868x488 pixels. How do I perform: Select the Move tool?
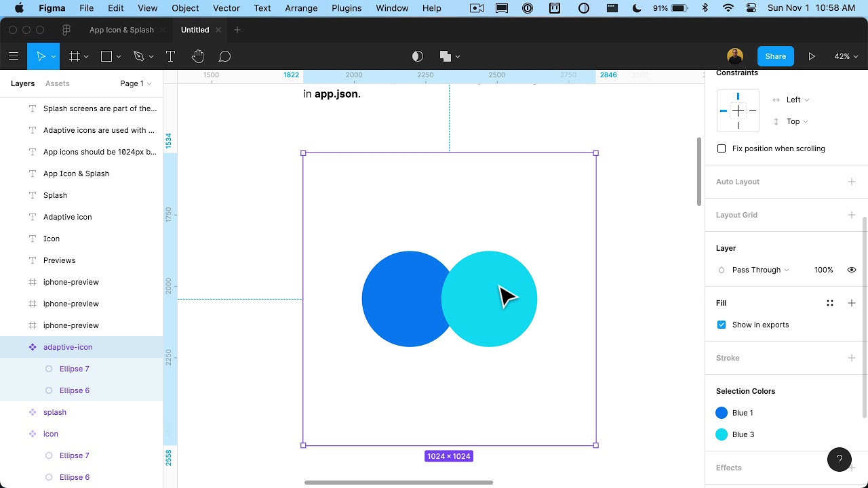[x=41, y=56]
